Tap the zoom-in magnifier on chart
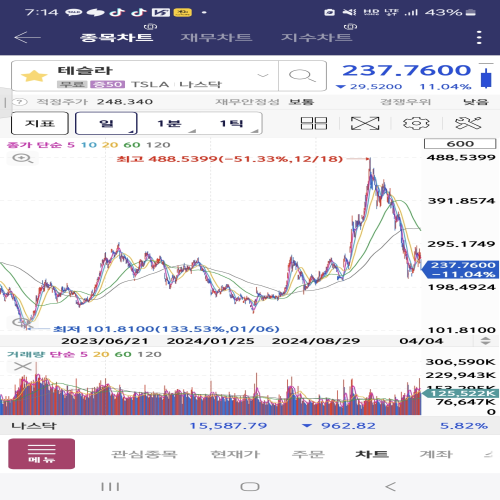The image size is (500, 500). coord(22,158)
